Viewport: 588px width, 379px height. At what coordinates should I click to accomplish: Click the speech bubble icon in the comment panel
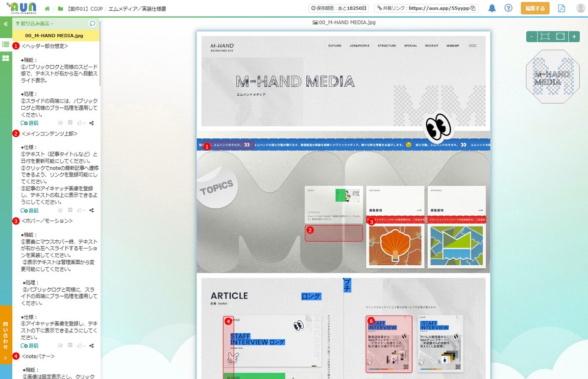pos(92,24)
